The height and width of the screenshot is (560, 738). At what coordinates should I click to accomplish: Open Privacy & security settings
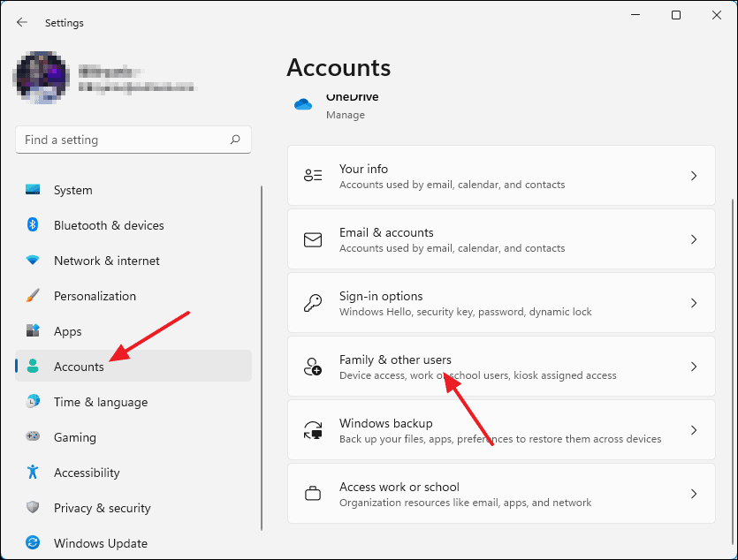point(133,508)
